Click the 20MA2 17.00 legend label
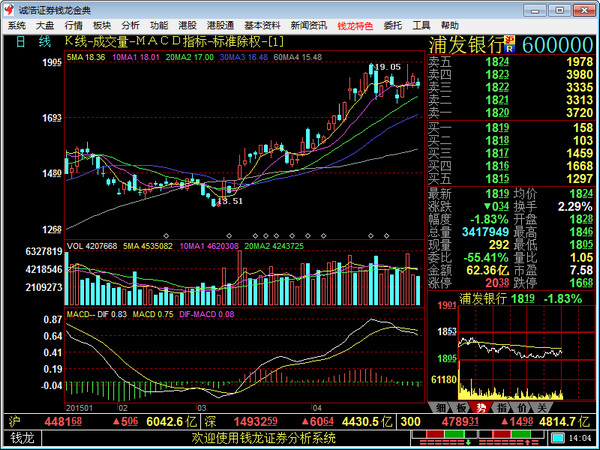This screenshot has width=600, height=450. [189, 57]
